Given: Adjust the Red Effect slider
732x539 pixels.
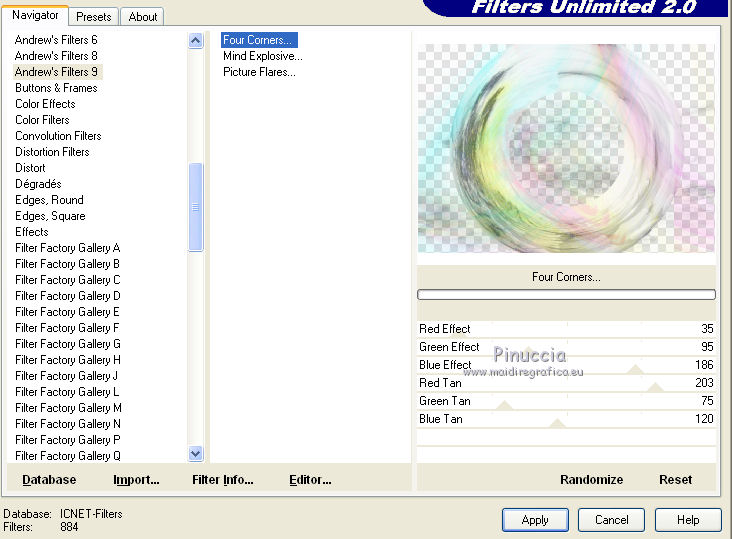Looking at the screenshot, I should 566,329.
